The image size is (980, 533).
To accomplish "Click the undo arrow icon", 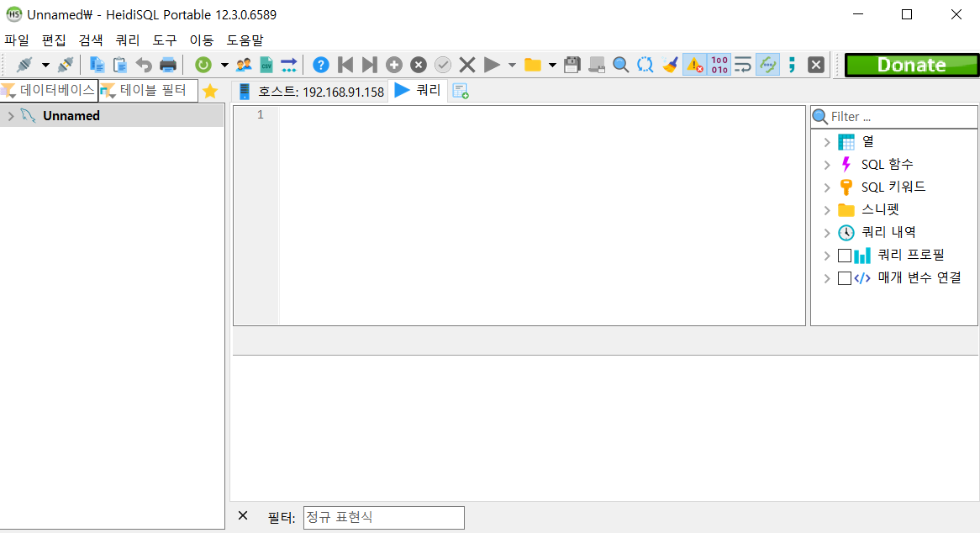I will (x=144, y=65).
